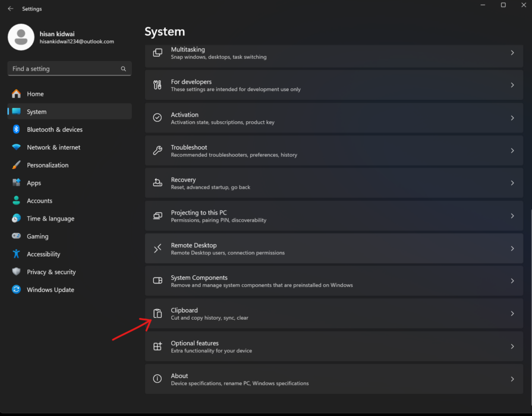Image resolution: width=532 pixels, height=416 pixels.
Task: Click the Troubleshoot wrench icon
Action: coord(158,150)
